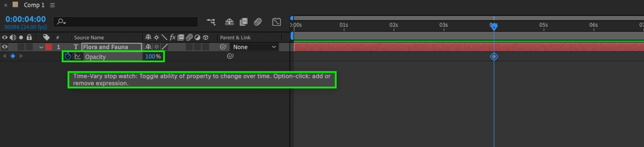Screen dimensions: 644x147
Task: Toggle the shy switch on layer 1
Action: 148,47
